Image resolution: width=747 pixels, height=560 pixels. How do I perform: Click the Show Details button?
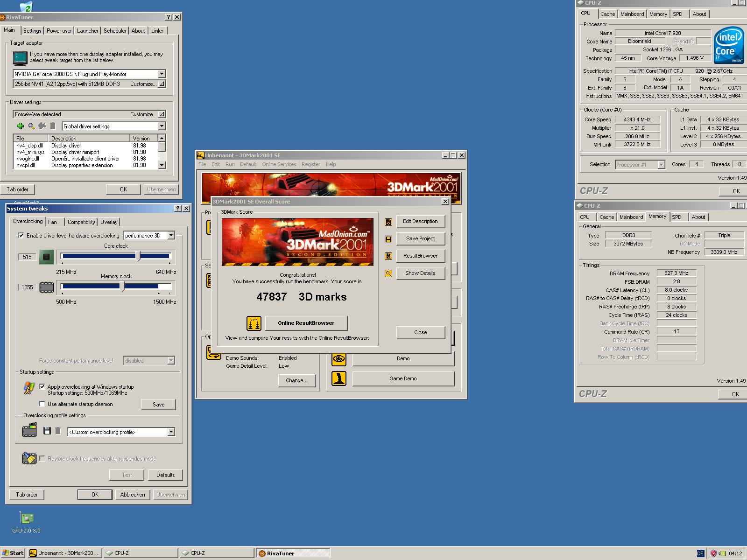pyautogui.click(x=420, y=273)
